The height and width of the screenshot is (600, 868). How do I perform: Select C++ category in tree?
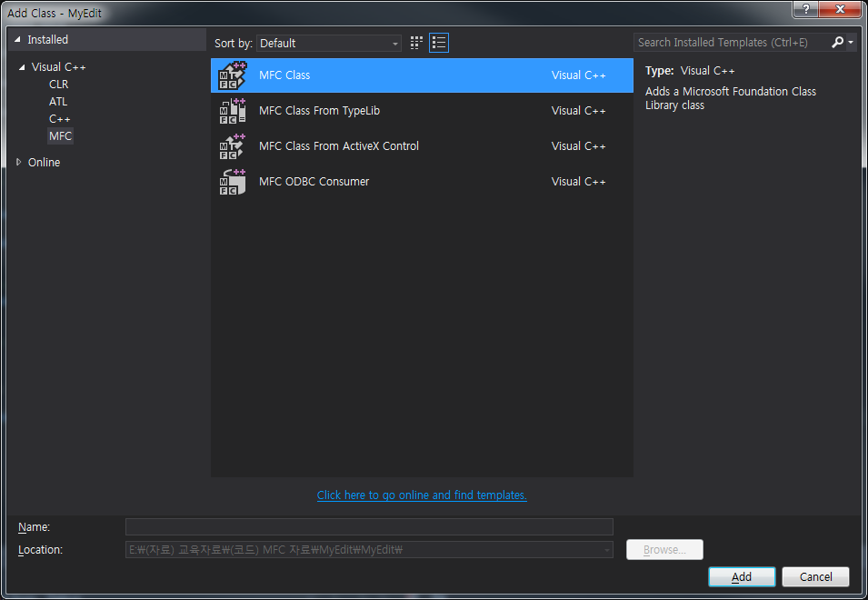[60, 118]
